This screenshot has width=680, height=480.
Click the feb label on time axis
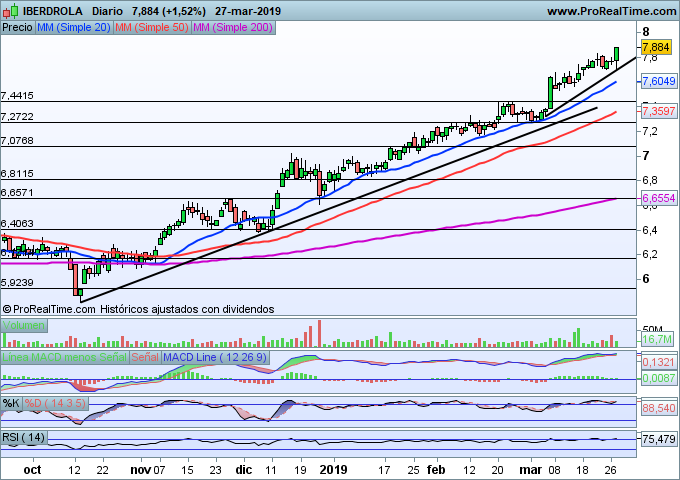click(x=436, y=470)
